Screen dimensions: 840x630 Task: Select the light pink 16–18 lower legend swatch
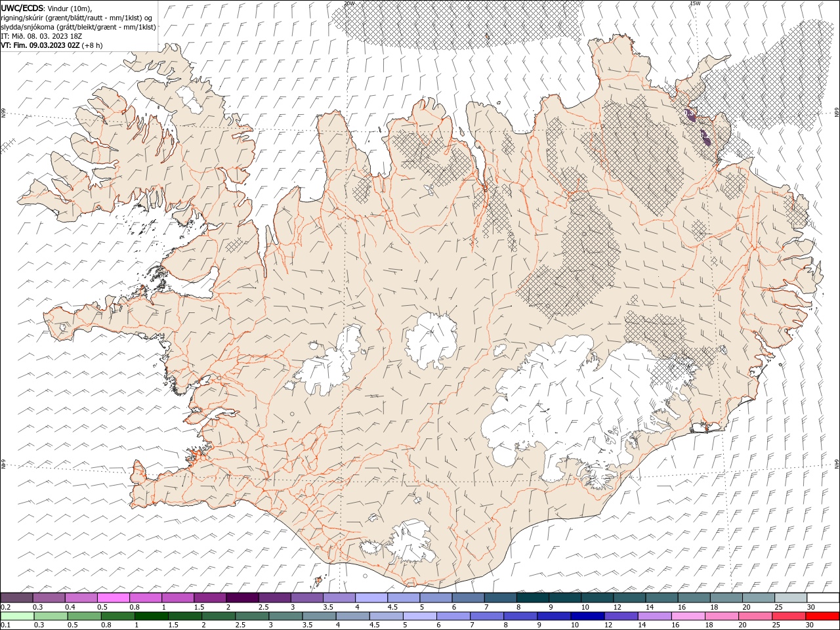point(687,616)
